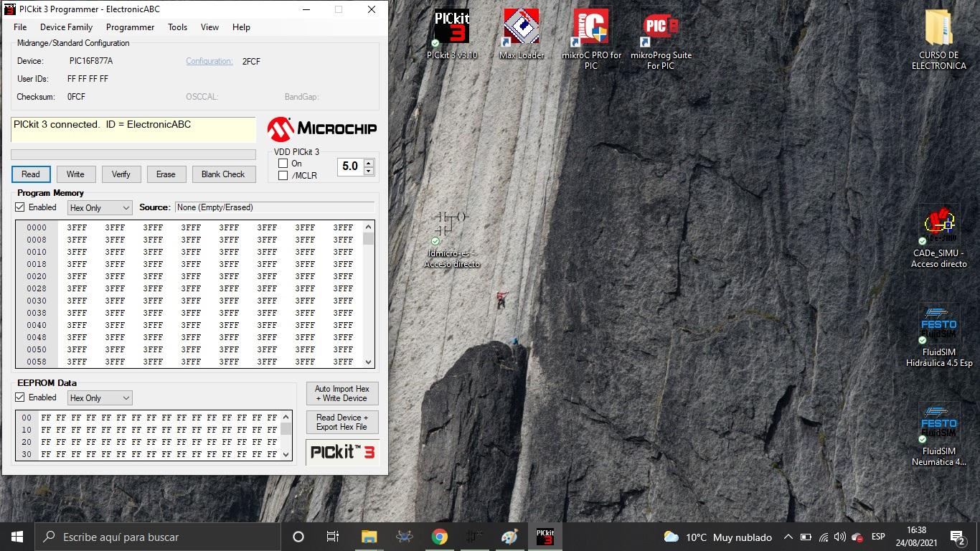Open the Wi-Fi network tray icon

[x=823, y=537]
